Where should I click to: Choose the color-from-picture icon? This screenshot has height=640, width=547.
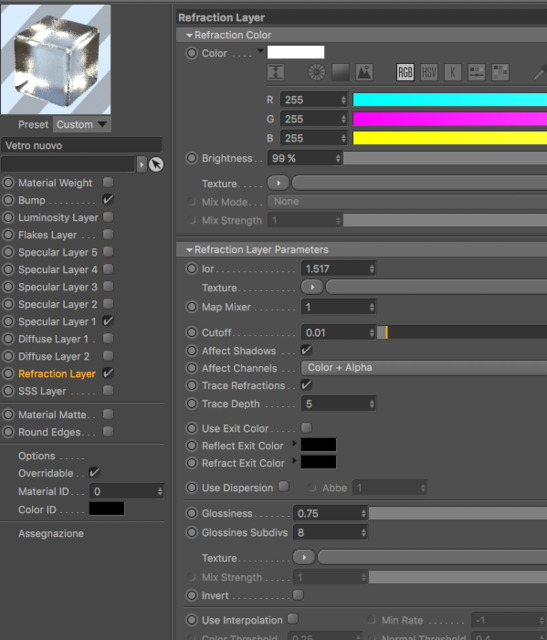point(364,72)
